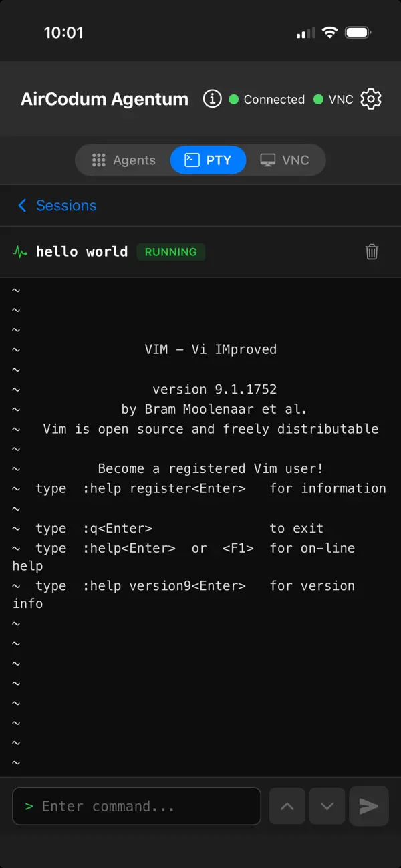
Task: Click the 'to exit' text
Action: (297, 529)
